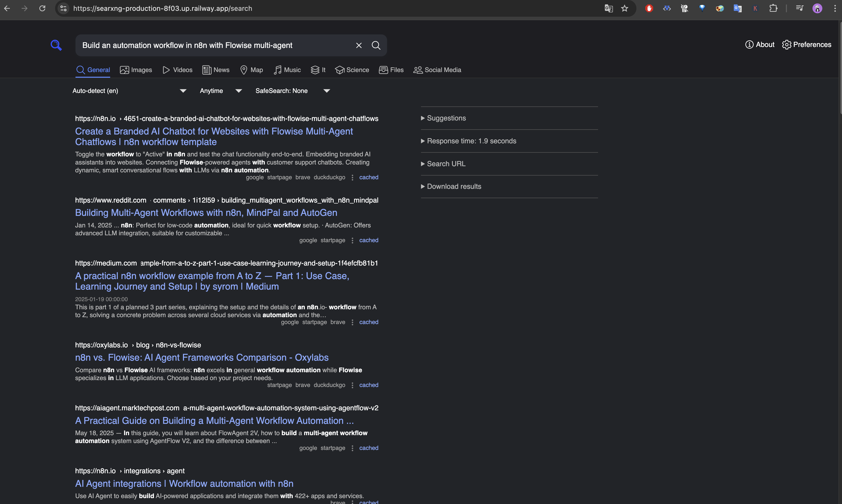Screen dimensions: 842x504
Task: Switch to the Social Media tab
Action: pyautogui.click(x=437, y=70)
